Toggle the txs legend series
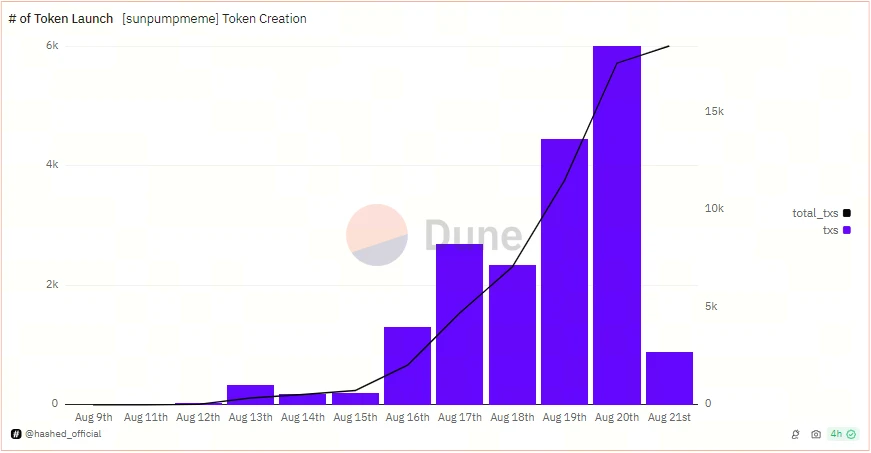Viewport: 871px width, 453px height. [836, 230]
